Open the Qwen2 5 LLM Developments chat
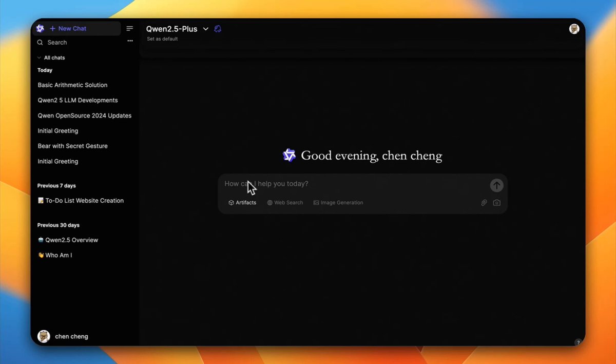 click(78, 101)
